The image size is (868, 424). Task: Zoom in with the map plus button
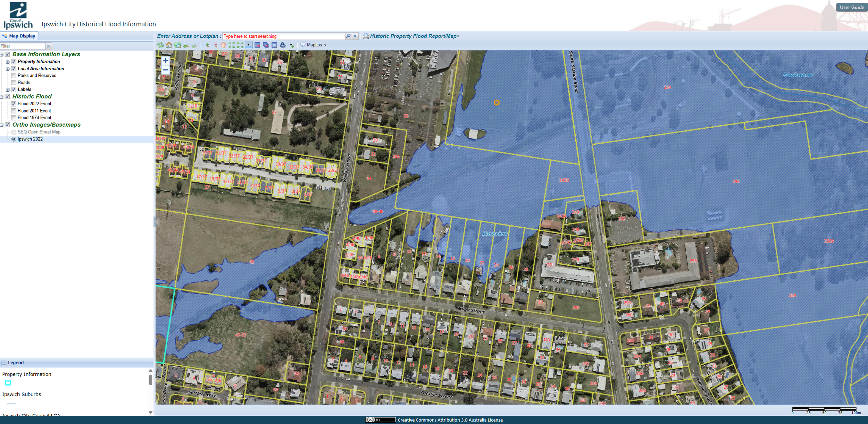click(166, 60)
